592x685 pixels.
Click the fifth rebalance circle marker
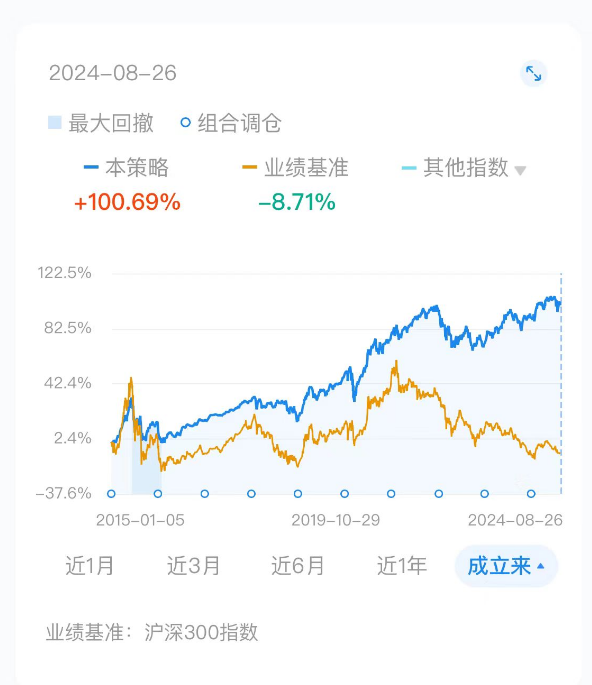(x=298, y=494)
